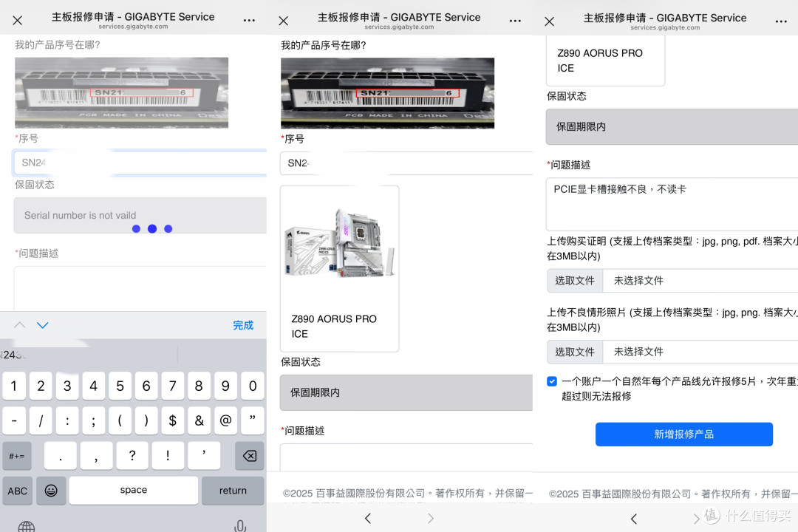Open more options menu in left panel
Image resolution: width=798 pixels, height=532 pixels.
click(x=249, y=21)
